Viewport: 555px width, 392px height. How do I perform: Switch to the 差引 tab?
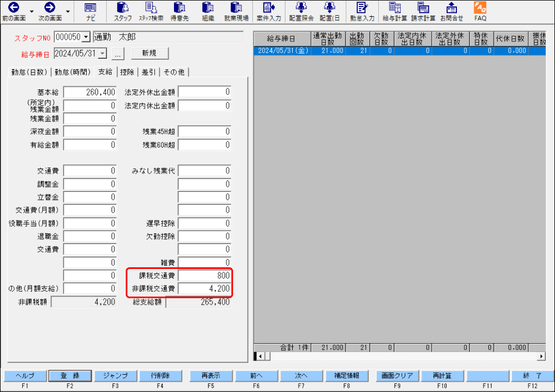(x=149, y=72)
